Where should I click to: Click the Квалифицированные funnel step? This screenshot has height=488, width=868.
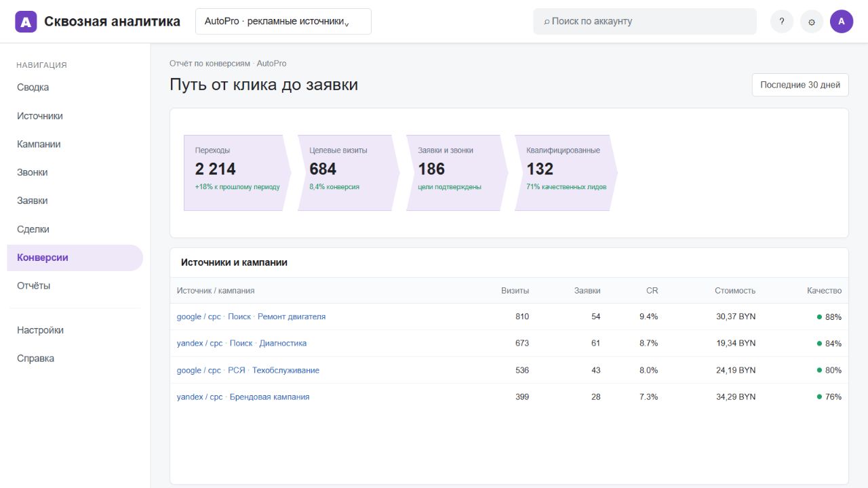point(566,173)
